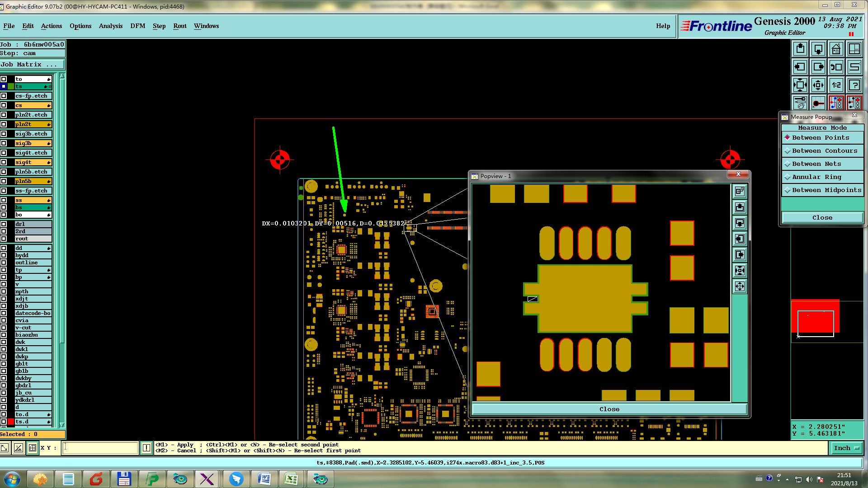The width and height of the screenshot is (868, 488).
Task: Toggle checkbox for the drl layer
Action: [4, 224]
